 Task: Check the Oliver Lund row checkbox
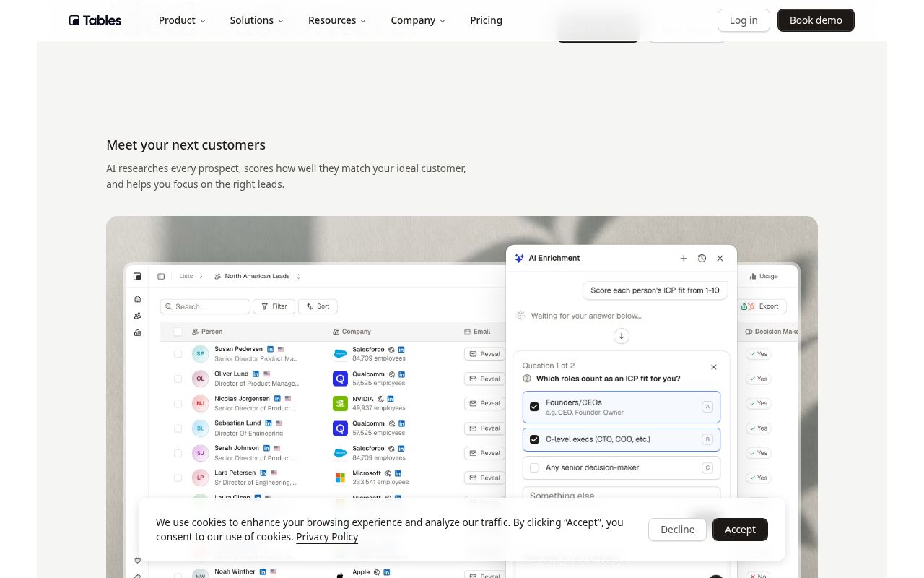[x=178, y=379]
